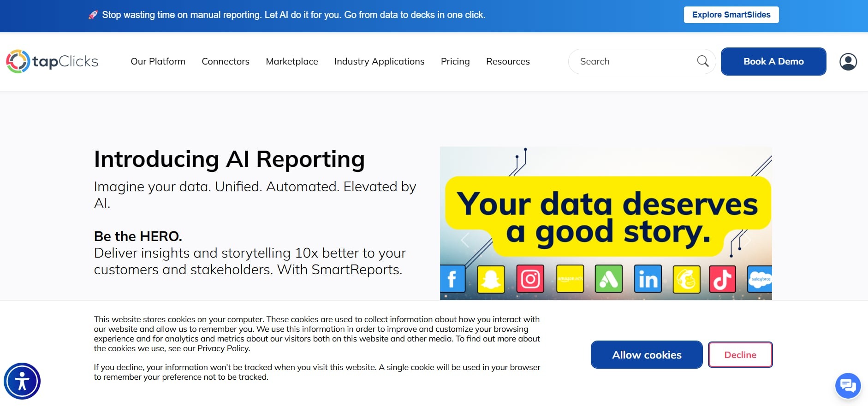Image resolution: width=868 pixels, height=406 pixels.
Task: Click the 'Introducing AI Reporting' heading
Action: point(229,159)
